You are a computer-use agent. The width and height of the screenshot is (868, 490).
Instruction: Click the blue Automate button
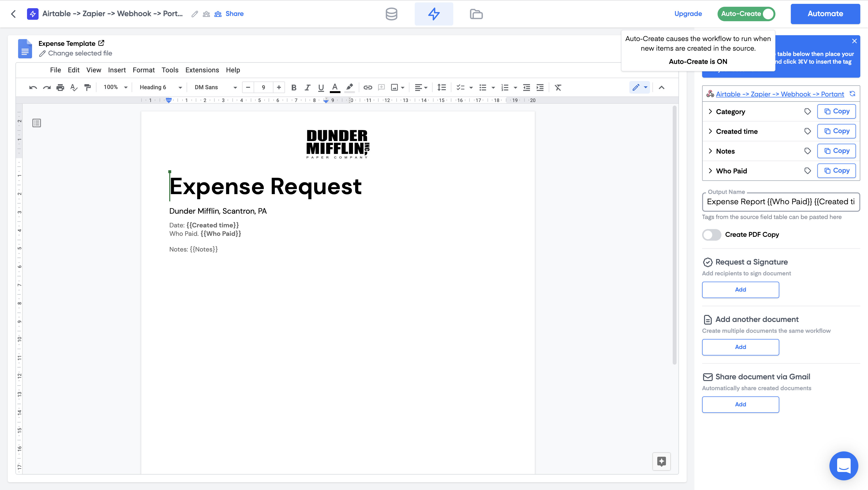tap(825, 14)
